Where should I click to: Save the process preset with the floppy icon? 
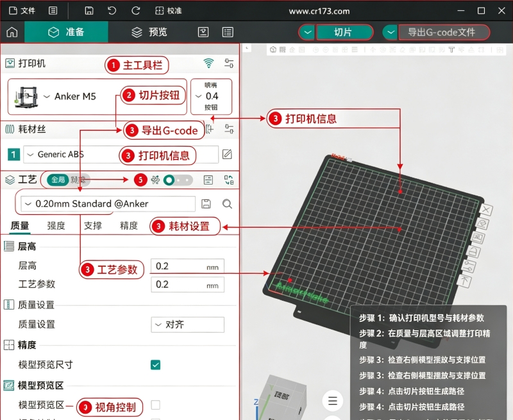click(x=206, y=204)
